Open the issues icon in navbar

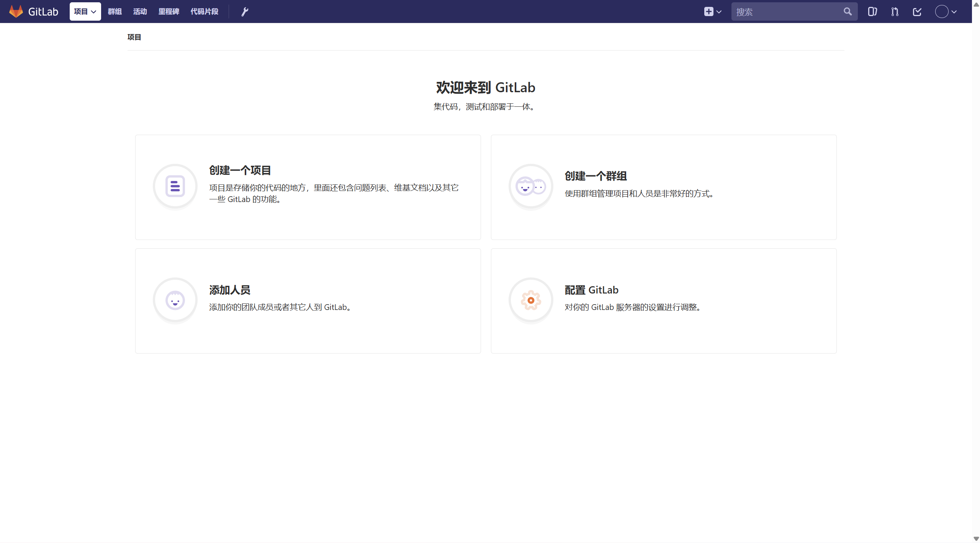tap(872, 12)
